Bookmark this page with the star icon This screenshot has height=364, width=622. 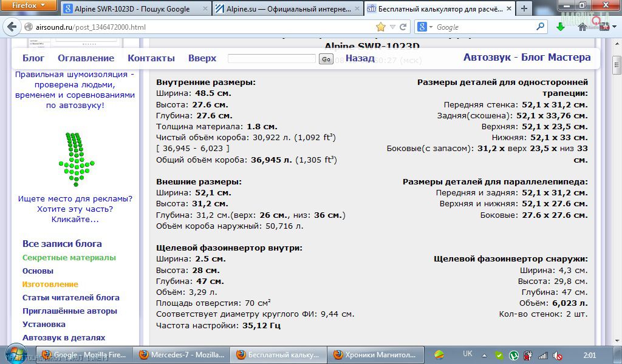pos(380,27)
